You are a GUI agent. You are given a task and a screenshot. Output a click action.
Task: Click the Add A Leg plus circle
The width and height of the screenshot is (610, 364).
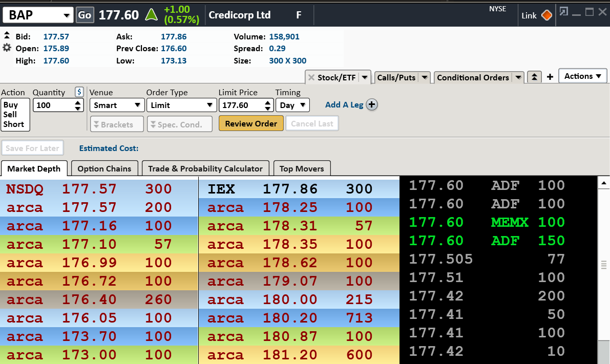tap(372, 104)
